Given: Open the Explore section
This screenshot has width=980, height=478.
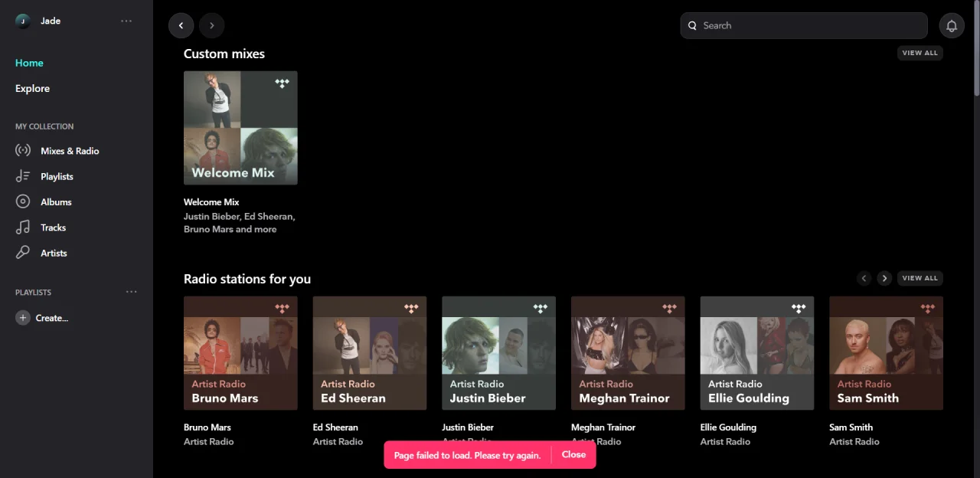Looking at the screenshot, I should tap(32, 88).
